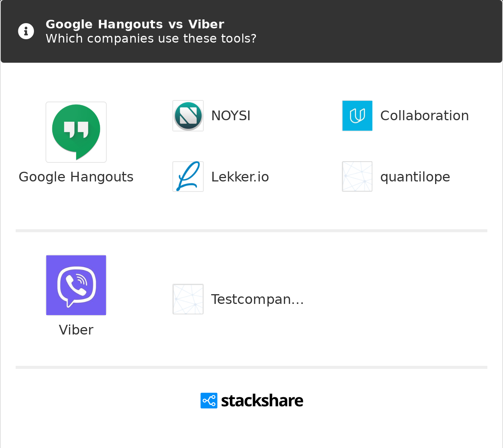The image size is (503, 448).
Task: Open the stackshare wordmark link
Action: [262, 401]
